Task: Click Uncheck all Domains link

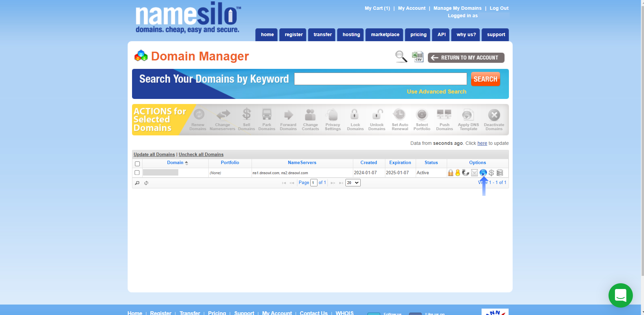Action: tap(201, 155)
